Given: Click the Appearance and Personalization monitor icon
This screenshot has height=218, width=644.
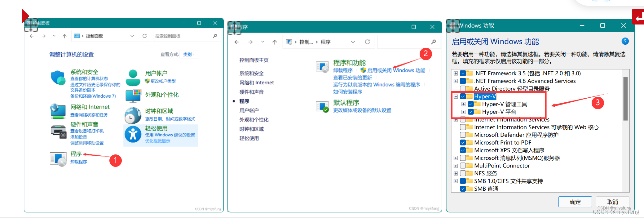Looking at the screenshot, I should [x=133, y=96].
